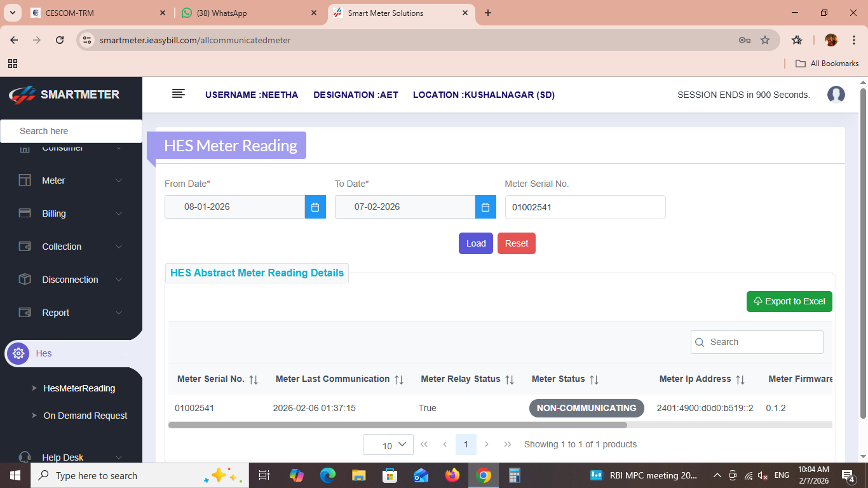This screenshot has height=488, width=868.
Task: Open File Explorer from the taskbar
Action: point(359,475)
